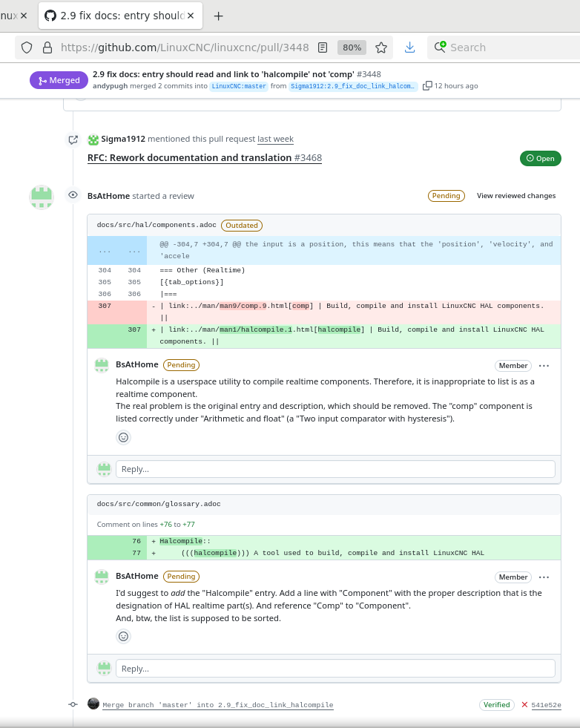Click the Verified badge on merge commit
The width and height of the screenshot is (580, 728).
(496, 705)
